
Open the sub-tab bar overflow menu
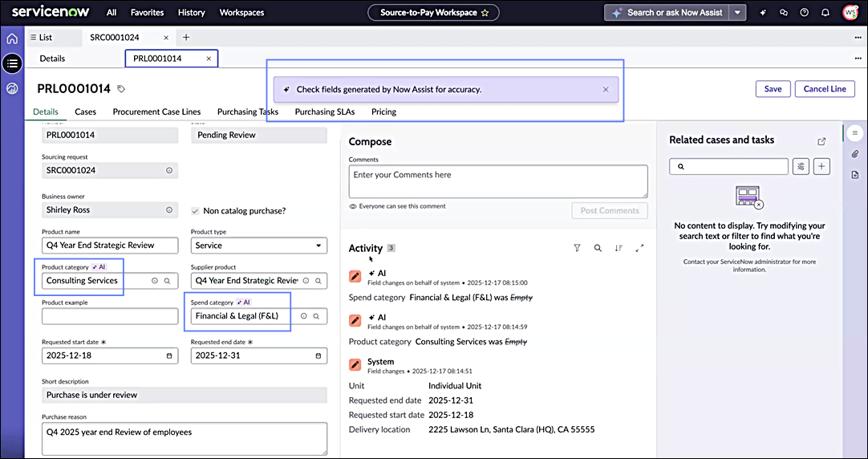(x=858, y=58)
